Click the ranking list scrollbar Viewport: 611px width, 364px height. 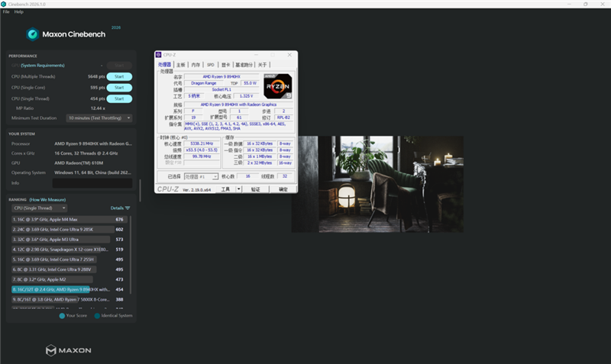click(x=131, y=255)
